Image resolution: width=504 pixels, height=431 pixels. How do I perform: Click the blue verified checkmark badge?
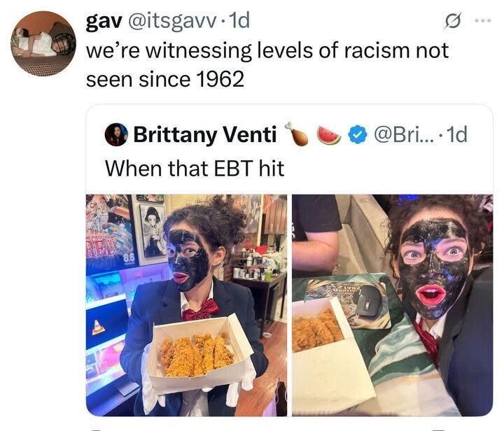point(358,134)
